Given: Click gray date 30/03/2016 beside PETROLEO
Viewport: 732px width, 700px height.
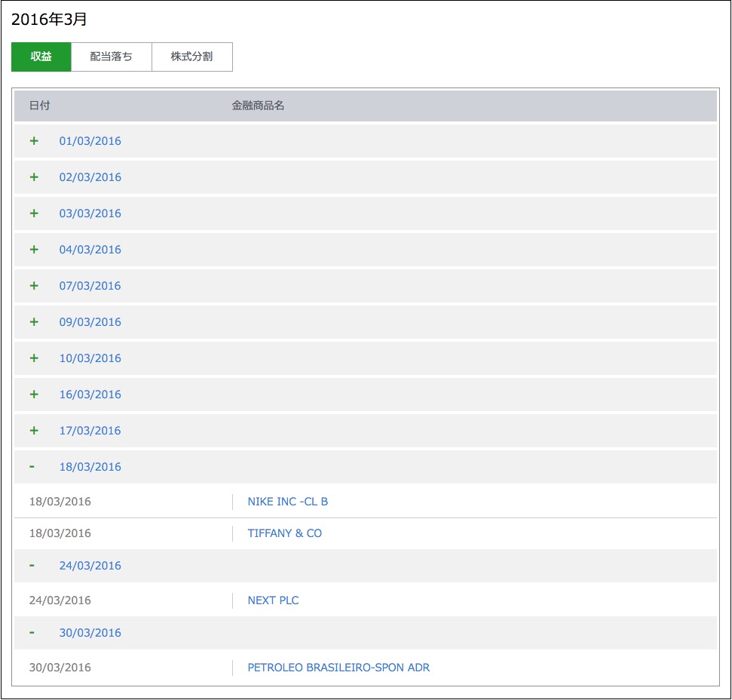Looking at the screenshot, I should point(60,668).
